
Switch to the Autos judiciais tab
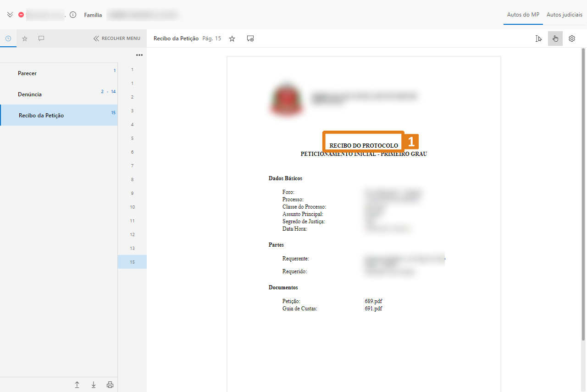564,15
